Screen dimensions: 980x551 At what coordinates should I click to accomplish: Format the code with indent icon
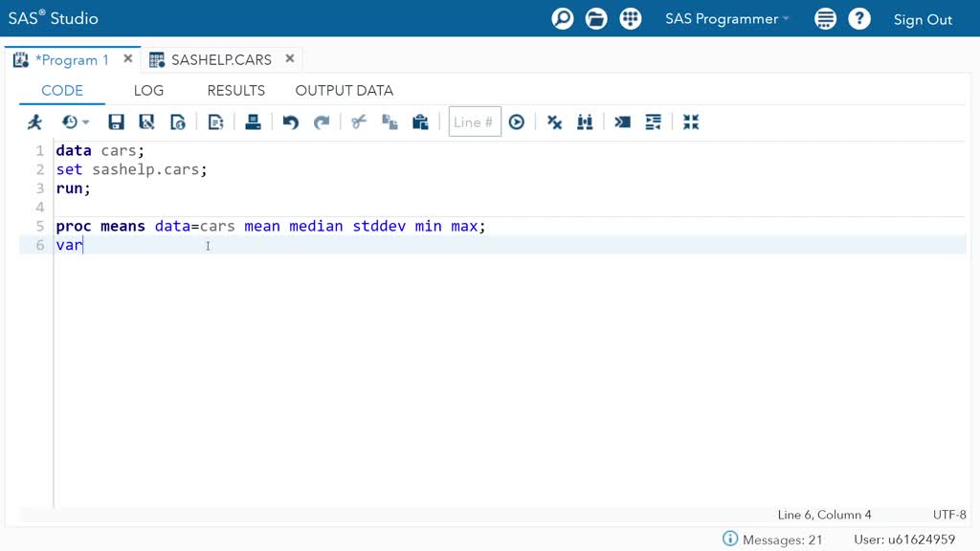pos(654,122)
